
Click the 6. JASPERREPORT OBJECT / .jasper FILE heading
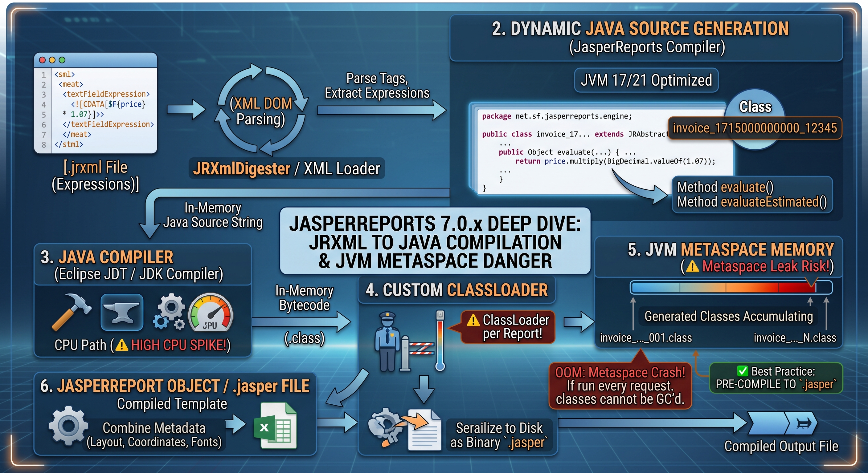[175, 386]
